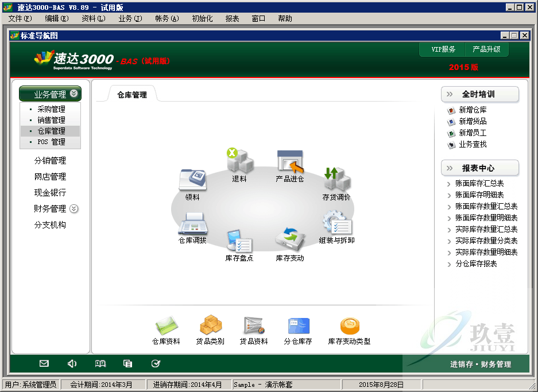Screen dimensions: 538x392
Task: Open the 分仓库存 per-warehouse stock icon
Action: coord(298,326)
